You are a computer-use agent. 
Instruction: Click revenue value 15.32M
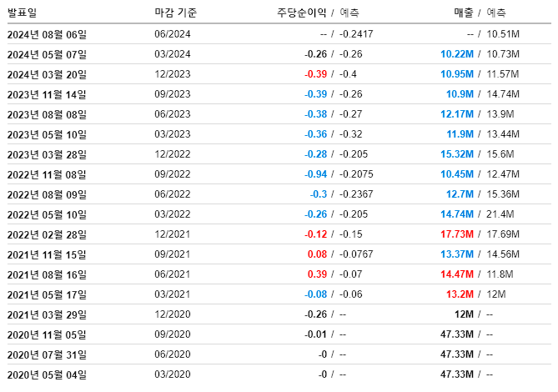click(x=457, y=154)
